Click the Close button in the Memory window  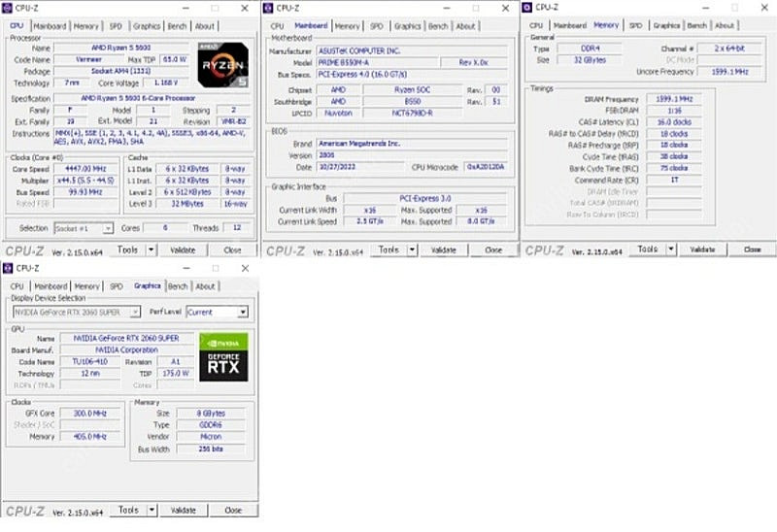point(752,249)
